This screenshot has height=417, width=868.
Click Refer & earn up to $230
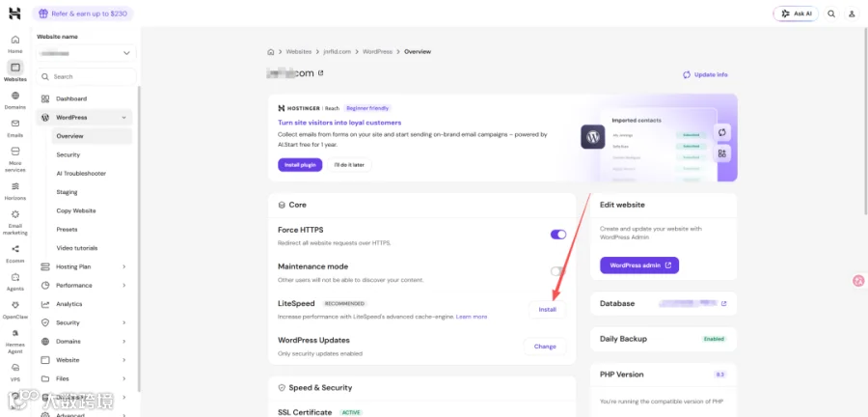coord(83,14)
